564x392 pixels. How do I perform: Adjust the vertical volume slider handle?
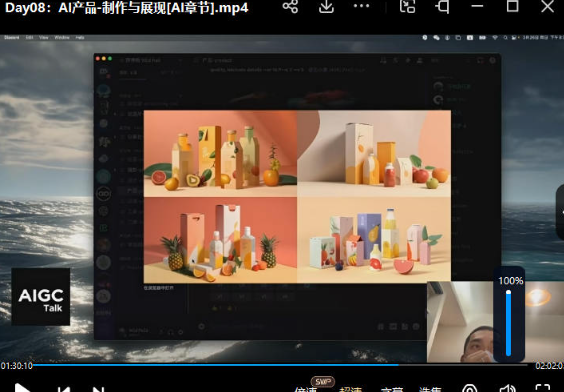click(508, 293)
